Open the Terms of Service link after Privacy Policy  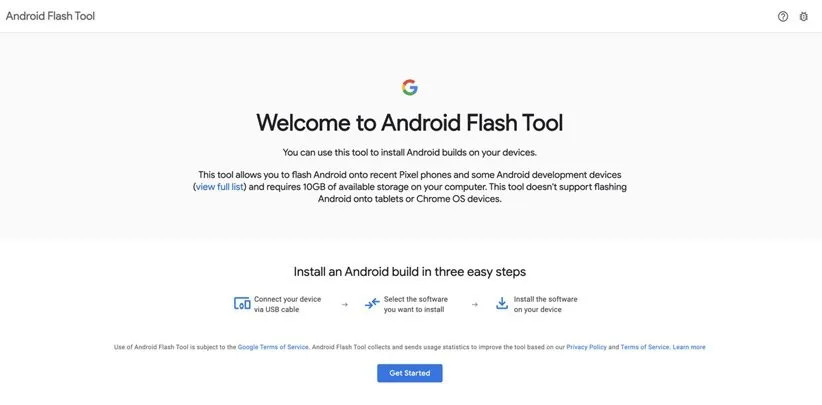click(x=645, y=347)
